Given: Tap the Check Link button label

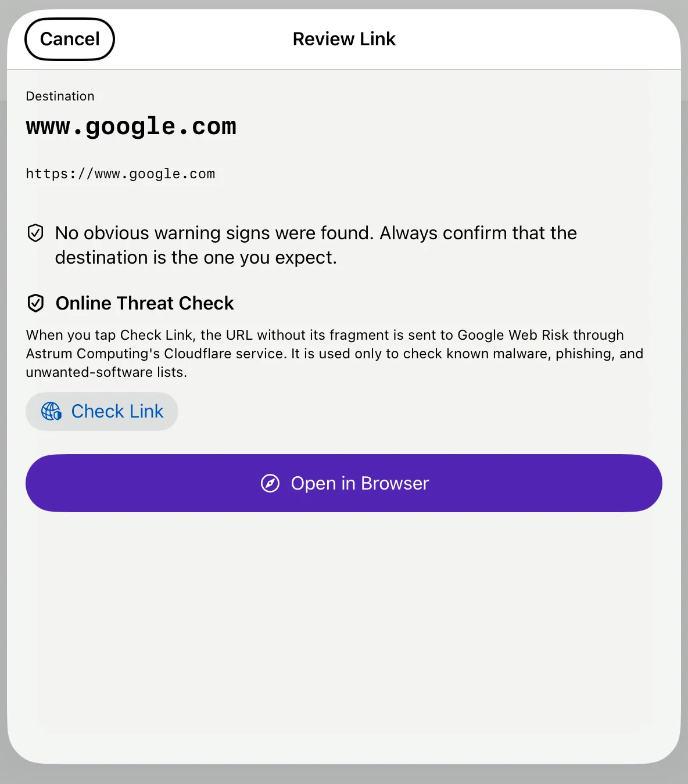Looking at the screenshot, I should tap(117, 411).
